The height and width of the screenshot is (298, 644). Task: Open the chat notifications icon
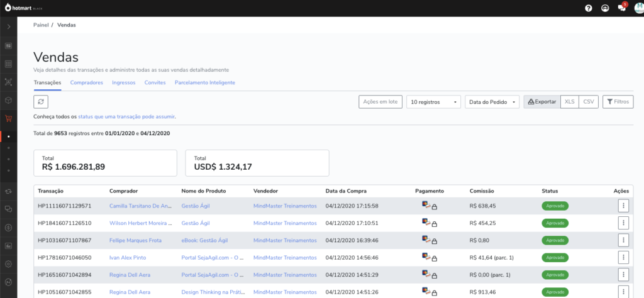click(622, 8)
